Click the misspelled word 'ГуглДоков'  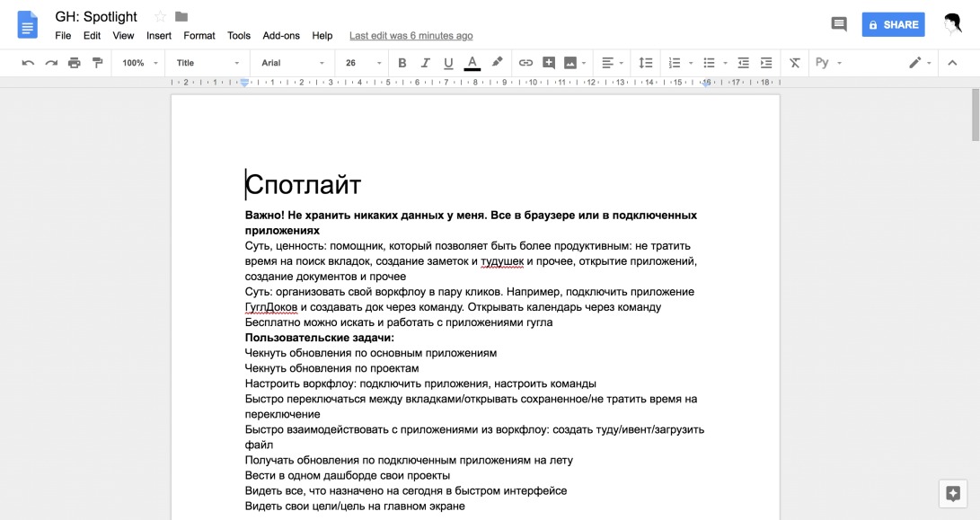pyautogui.click(x=271, y=307)
